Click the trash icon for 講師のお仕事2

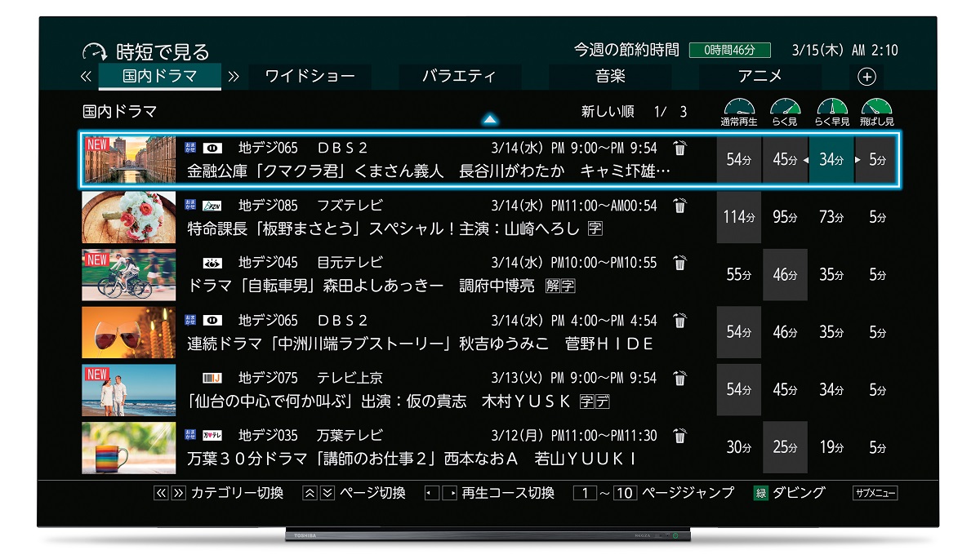pos(679,435)
